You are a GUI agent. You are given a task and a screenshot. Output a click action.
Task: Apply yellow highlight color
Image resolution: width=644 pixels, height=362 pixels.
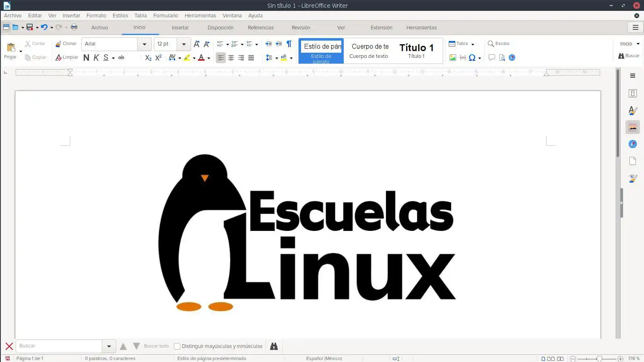187,58
